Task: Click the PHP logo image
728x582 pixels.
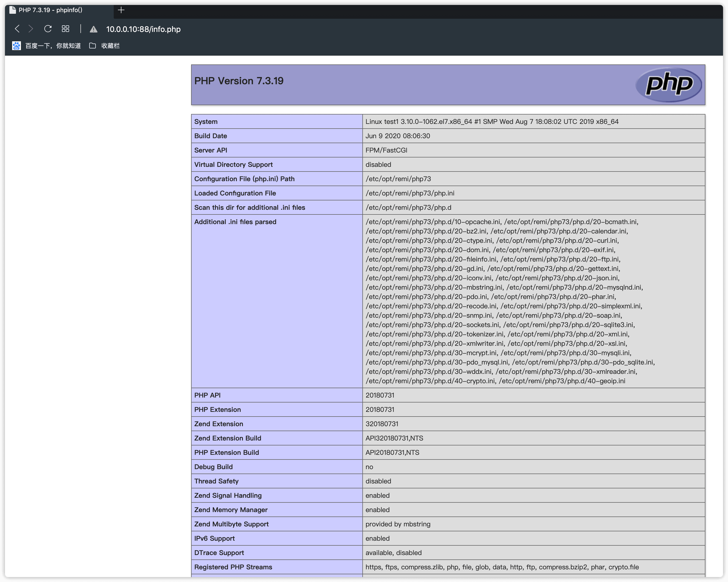Action: point(668,85)
